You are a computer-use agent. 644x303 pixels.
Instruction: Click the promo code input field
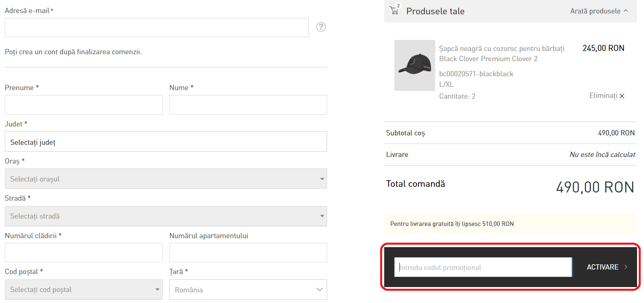pyautogui.click(x=483, y=268)
